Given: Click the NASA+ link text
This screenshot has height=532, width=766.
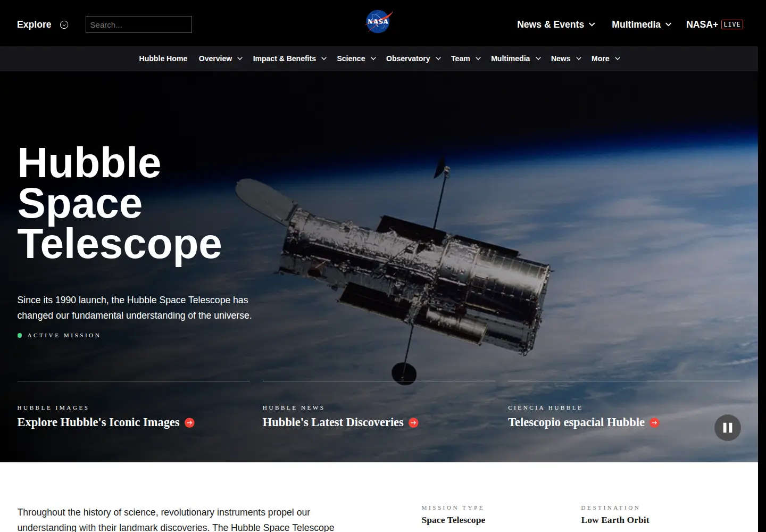Looking at the screenshot, I should pyautogui.click(x=702, y=24).
